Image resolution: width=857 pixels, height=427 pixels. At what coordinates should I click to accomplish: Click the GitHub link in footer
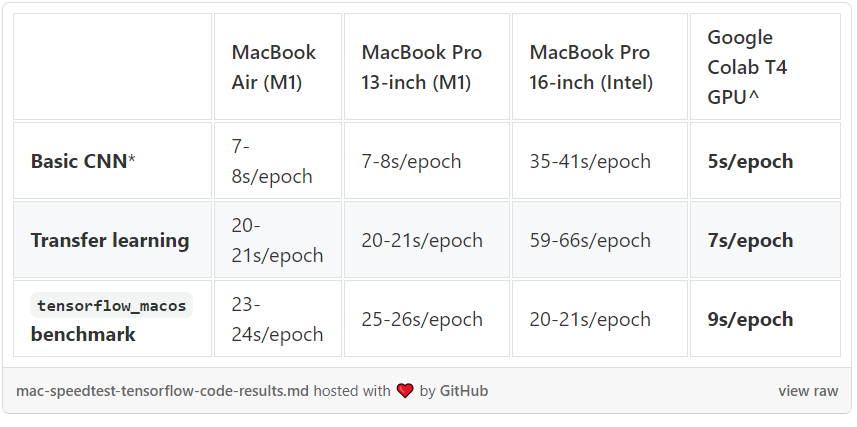463,391
